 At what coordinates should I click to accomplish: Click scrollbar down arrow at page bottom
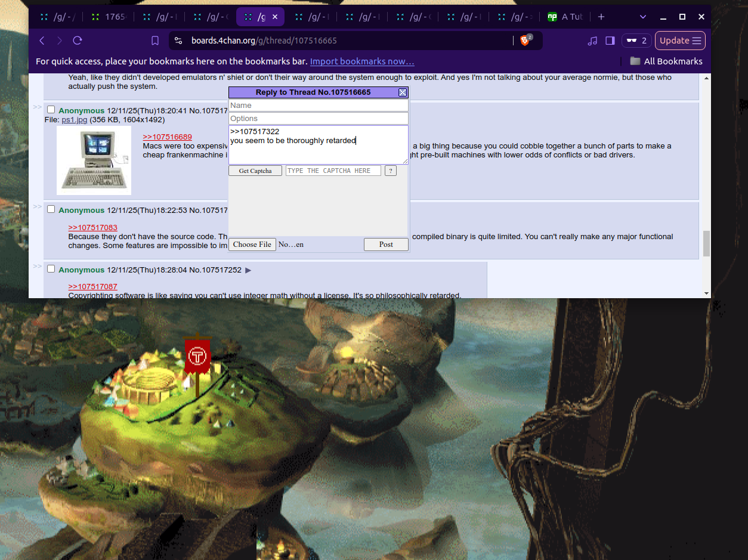(707, 293)
